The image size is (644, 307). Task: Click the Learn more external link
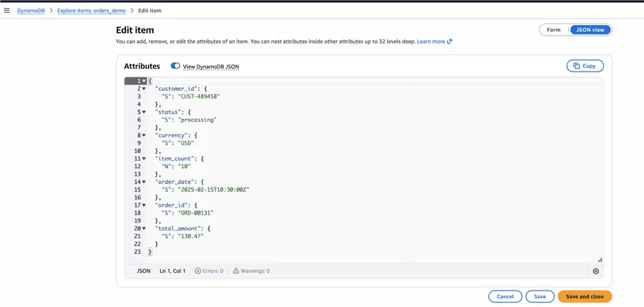pyautogui.click(x=434, y=42)
